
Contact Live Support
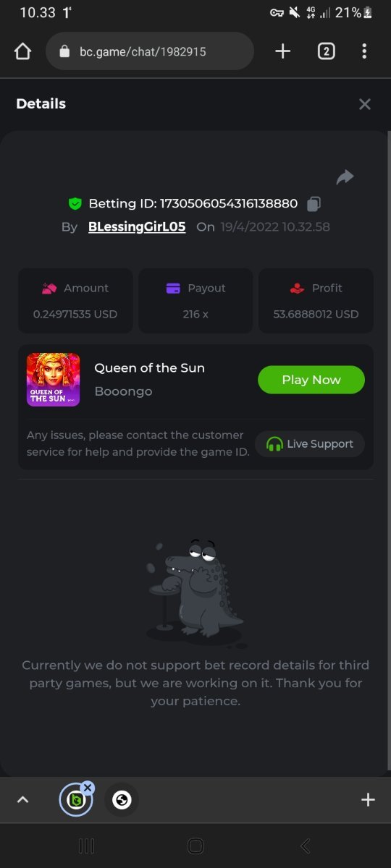pyautogui.click(x=310, y=444)
